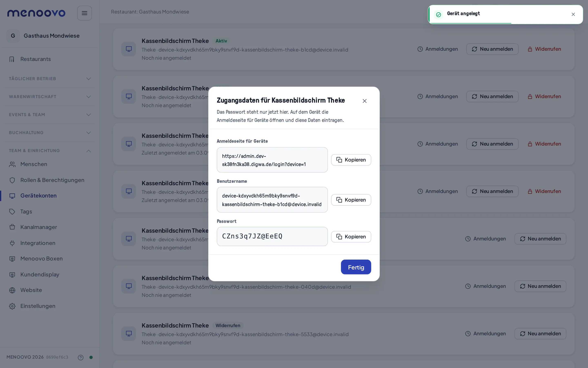Expand the Buchhaltung section

50,133
